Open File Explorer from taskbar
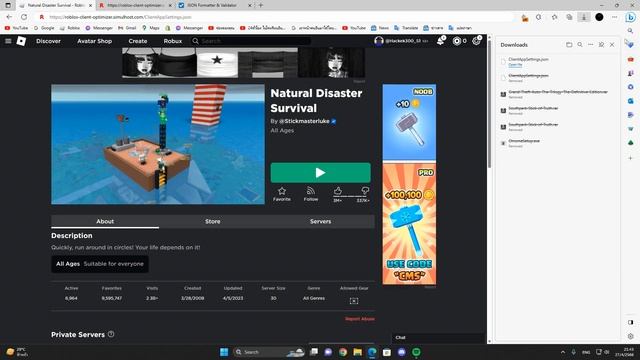This screenshot has height=360, width=640. click(358, 352)
